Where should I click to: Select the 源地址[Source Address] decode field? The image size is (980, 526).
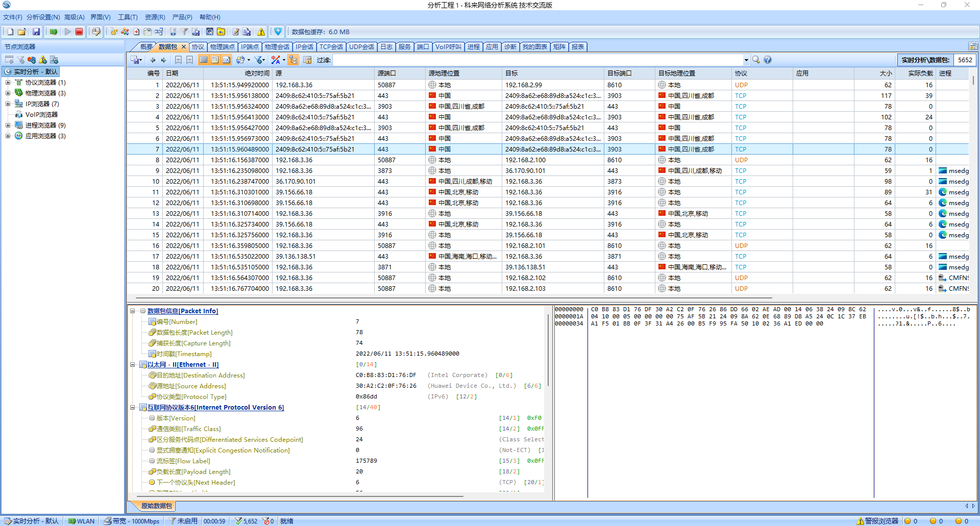pos(191,386)
